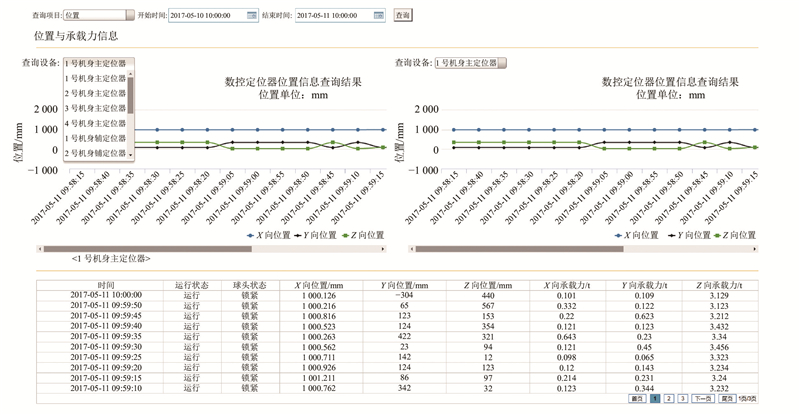Screen dimensions: 800x415
Task: Click the device list's vertical scroll thumb
Action: 131,95
